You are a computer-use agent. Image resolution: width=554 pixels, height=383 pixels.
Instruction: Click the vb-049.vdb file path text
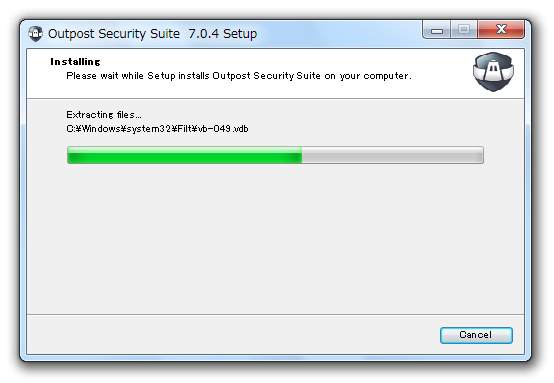[157, 129]
